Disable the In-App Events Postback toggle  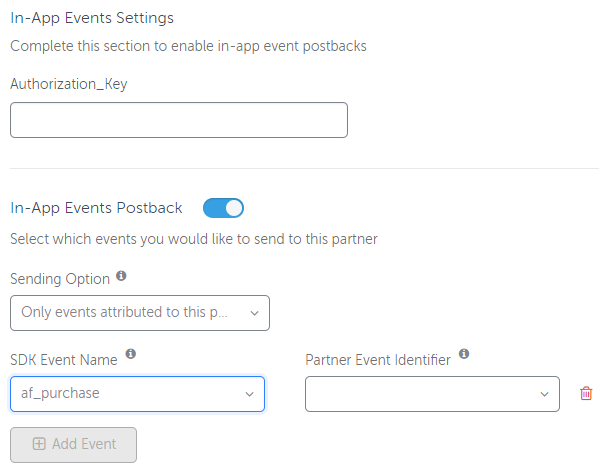point(223,208)
